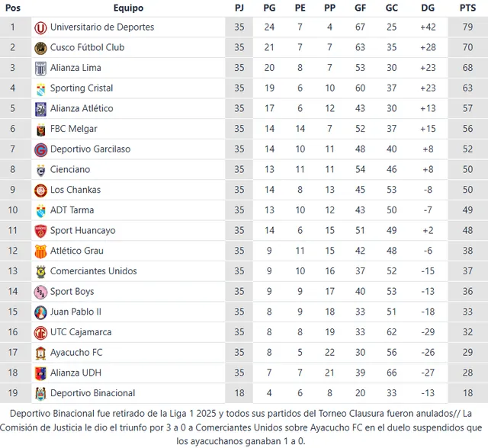Click the Deportivo Binacional crest icon
The height and width of the screenshot is (448, 488).
pos(40,393)
